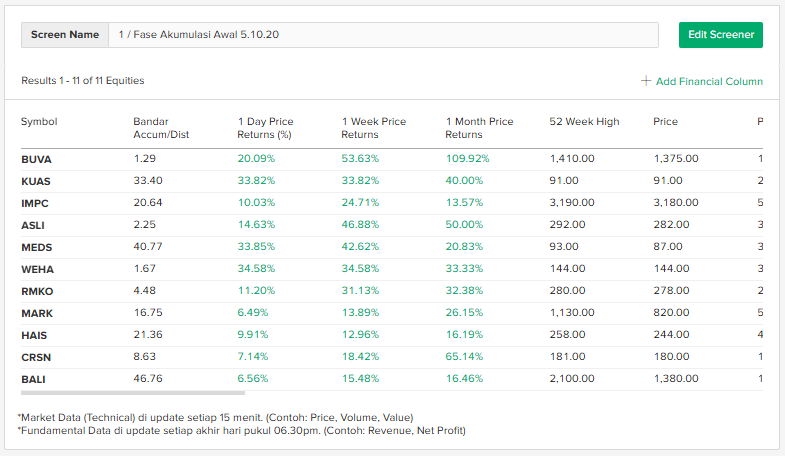The image size is (785, 456).
Task: Select the MEDS ticker
Action: point(36,247)
